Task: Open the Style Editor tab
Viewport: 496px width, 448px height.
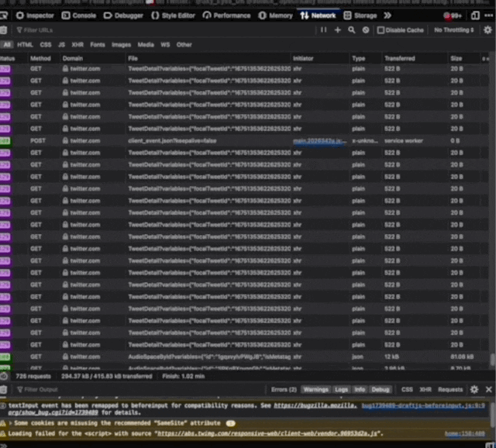Action: coord(173,16)
